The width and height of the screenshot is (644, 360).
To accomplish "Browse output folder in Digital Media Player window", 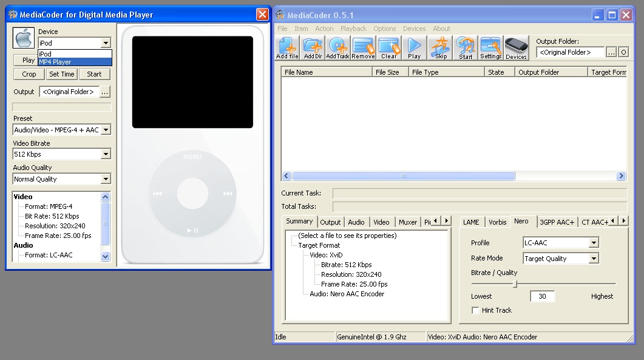I will pos(105,92).
